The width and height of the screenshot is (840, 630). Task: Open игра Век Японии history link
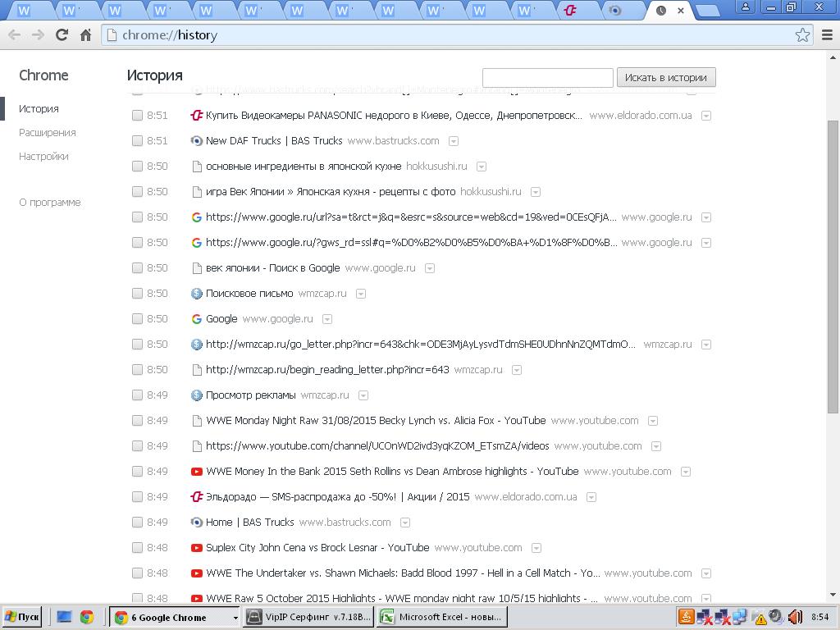pyautogui.click(x=331, y=192)
